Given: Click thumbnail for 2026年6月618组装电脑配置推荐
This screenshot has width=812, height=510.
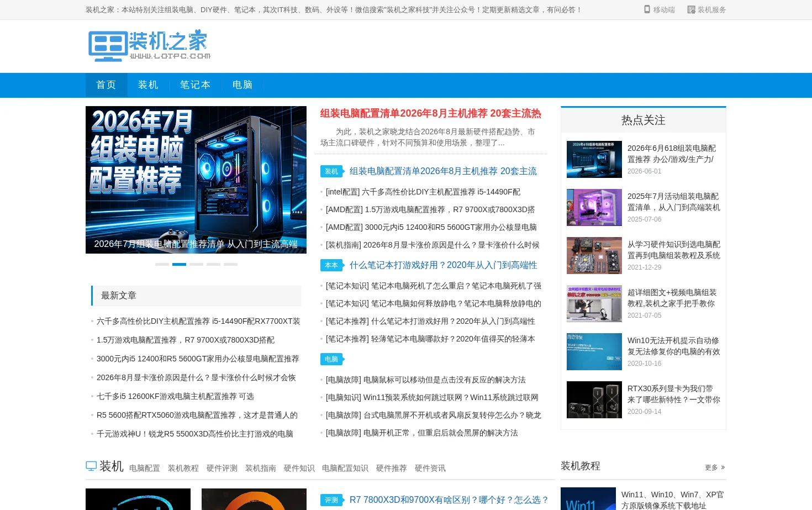Looking at the screenshot, I should tap(594, 159).
